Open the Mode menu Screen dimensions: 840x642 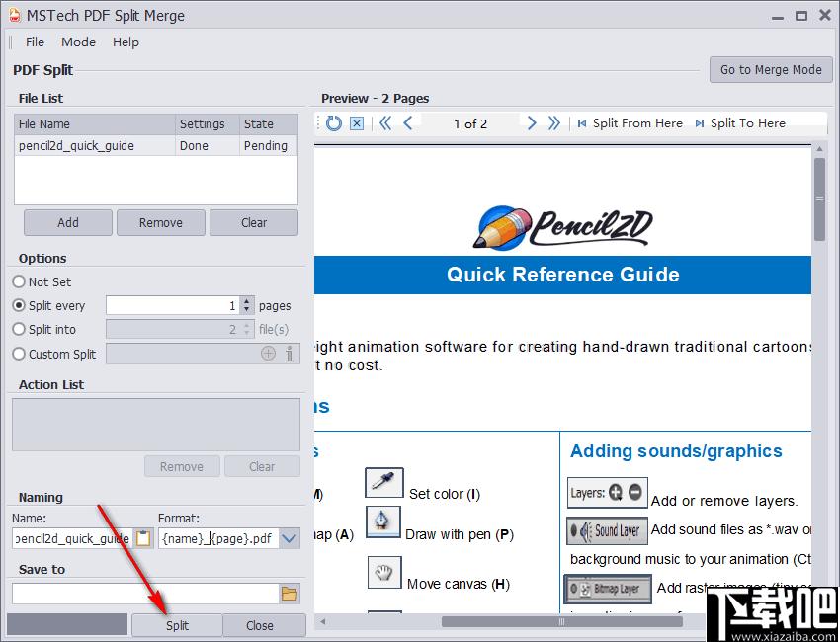coord(79,41)
